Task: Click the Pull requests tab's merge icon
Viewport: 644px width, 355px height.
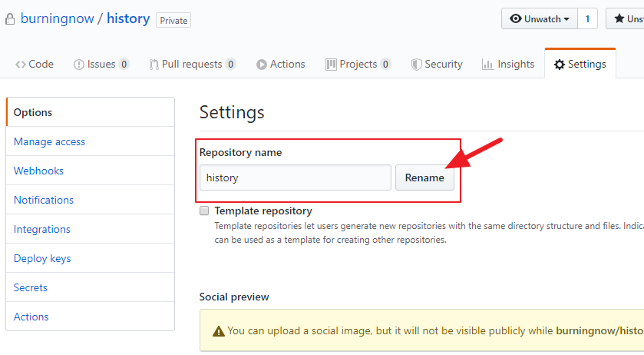Action: 154,65
